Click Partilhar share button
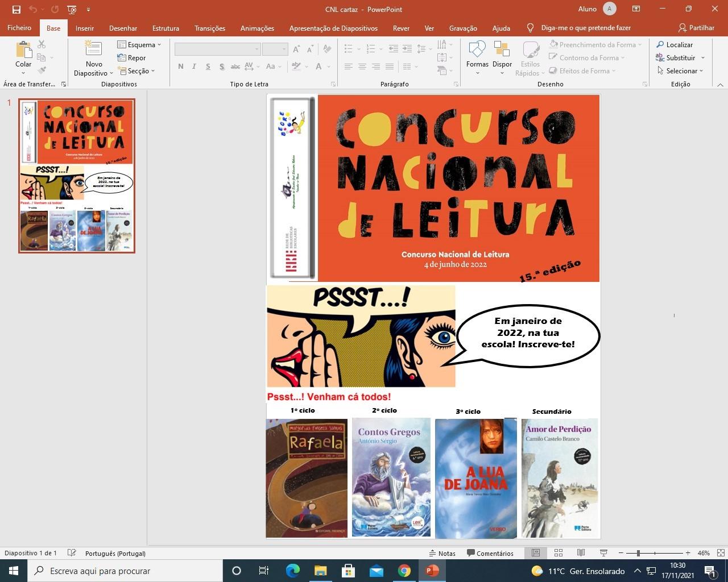The width and height of the screenshot is (728, 582). pyautogui.click(x=696, y=28)
